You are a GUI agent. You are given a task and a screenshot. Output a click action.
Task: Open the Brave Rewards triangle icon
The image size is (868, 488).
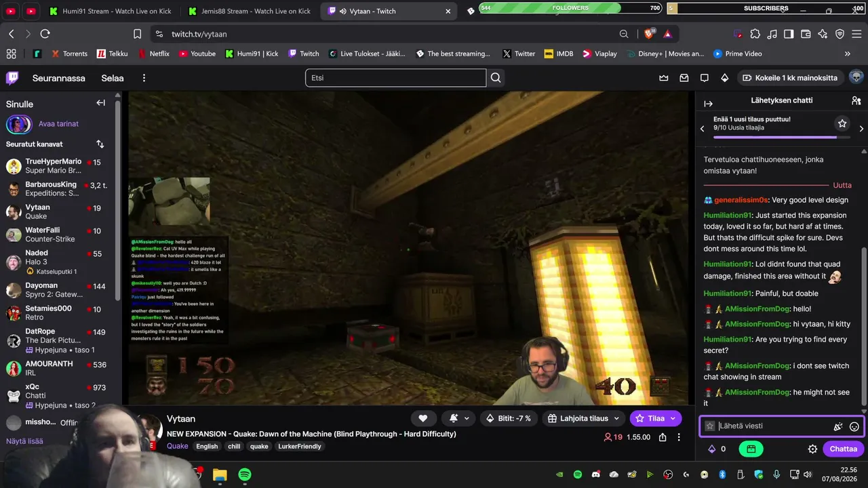pos(668,34)
